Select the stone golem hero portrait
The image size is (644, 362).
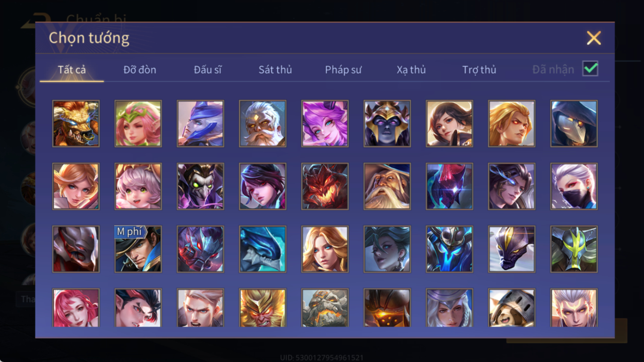pyautogui.click(x=325, y=308)
